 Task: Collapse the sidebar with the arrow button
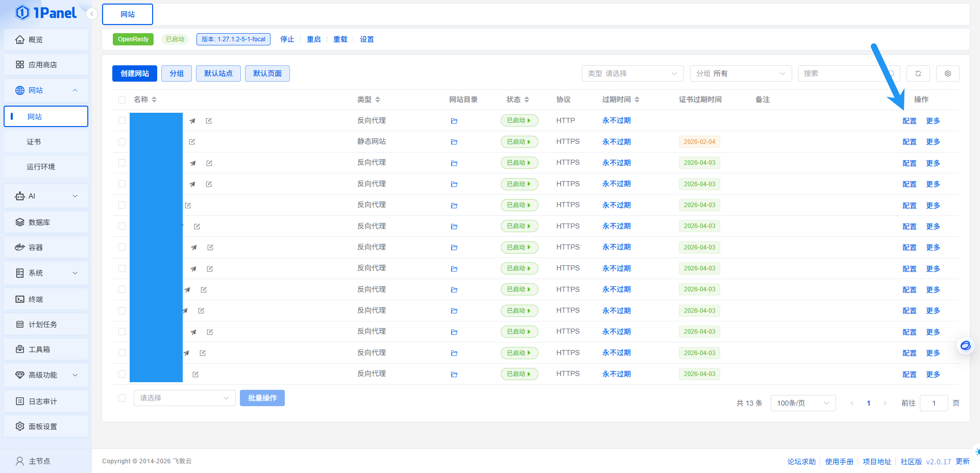(91, 14)
